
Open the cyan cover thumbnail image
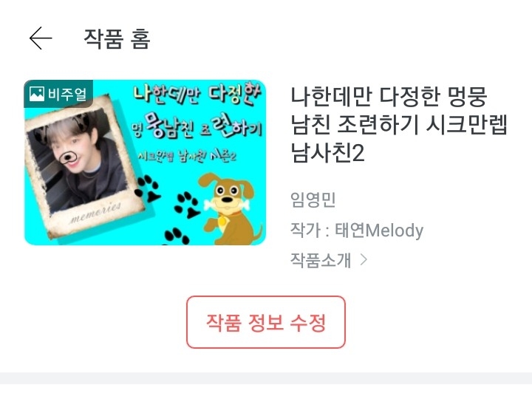(145, 162)
